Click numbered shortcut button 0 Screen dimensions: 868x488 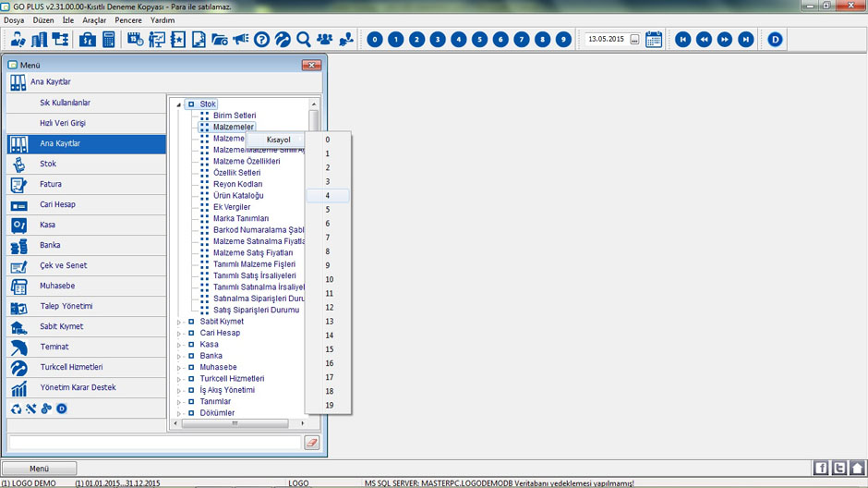click(375, 40)
